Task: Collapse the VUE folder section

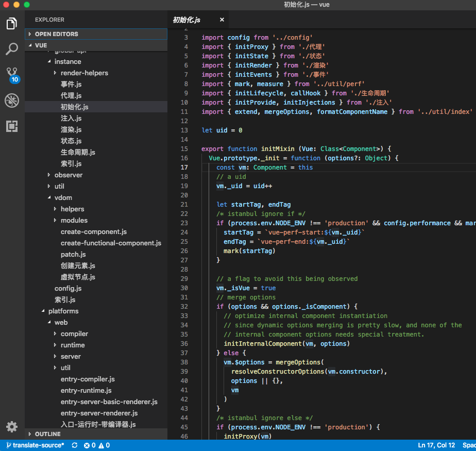Action: click(96, 45)
